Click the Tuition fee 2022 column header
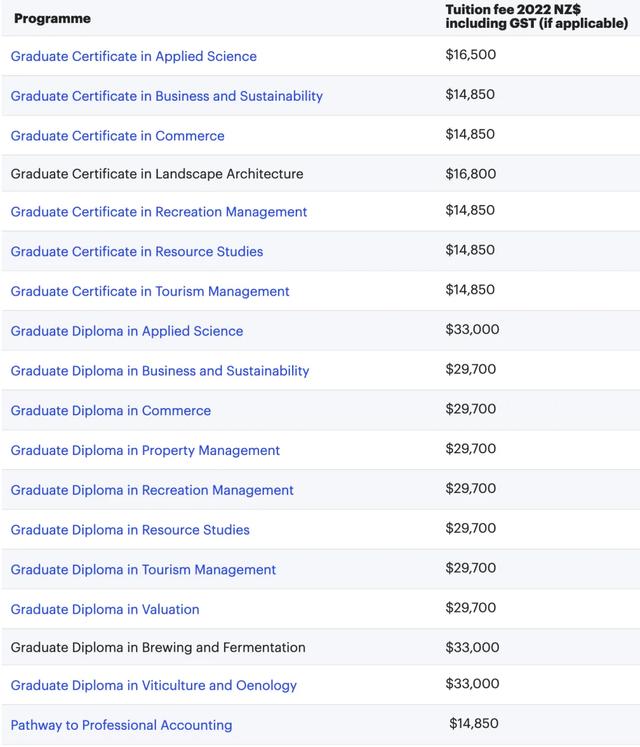Viewport: 640px width, 747px height. point(535,16)
